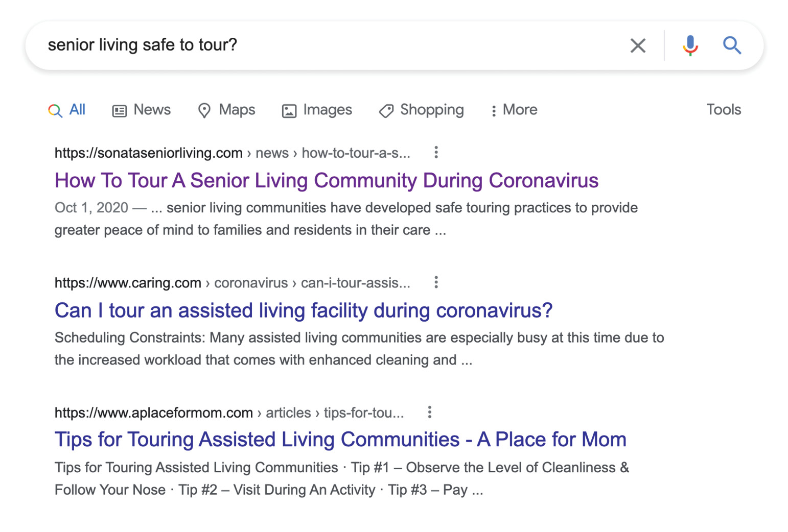This screenshot has height=532, width=788.
Task: Open Can I tour an assisted living facility link
Action: (x=304, y=310)
